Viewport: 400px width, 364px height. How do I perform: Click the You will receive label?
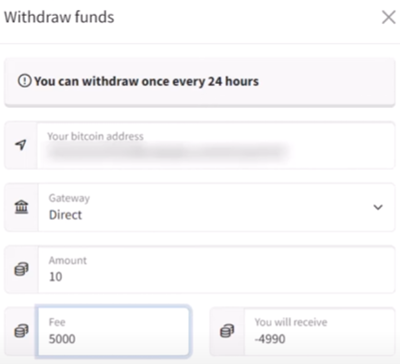(291, 322)
